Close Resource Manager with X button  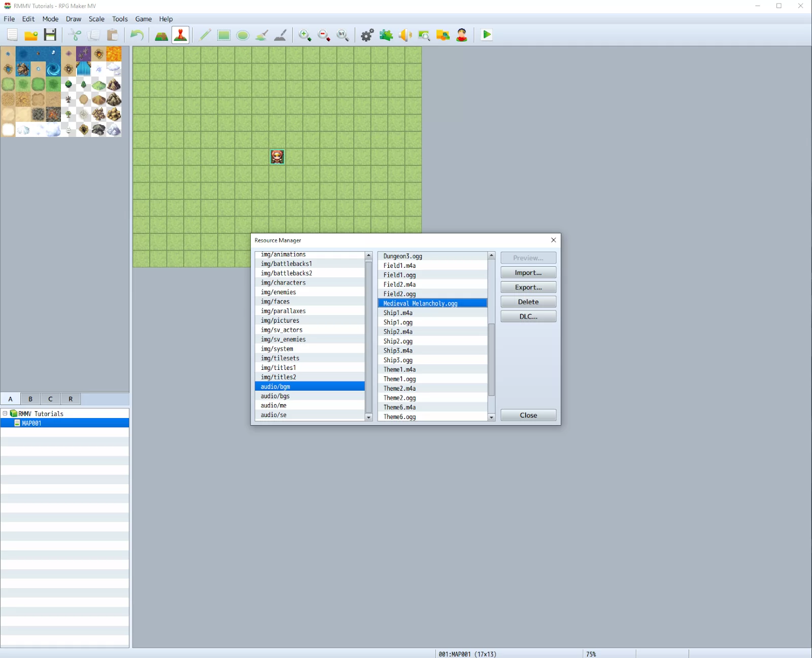pyautogui.click(x=554, y=240)
